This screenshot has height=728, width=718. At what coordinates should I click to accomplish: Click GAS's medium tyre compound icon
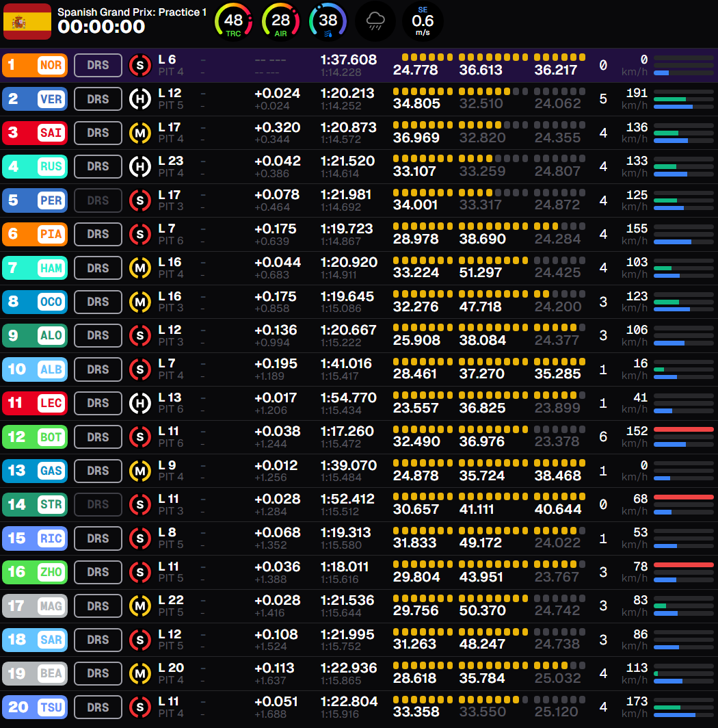[x=139, y=471]
